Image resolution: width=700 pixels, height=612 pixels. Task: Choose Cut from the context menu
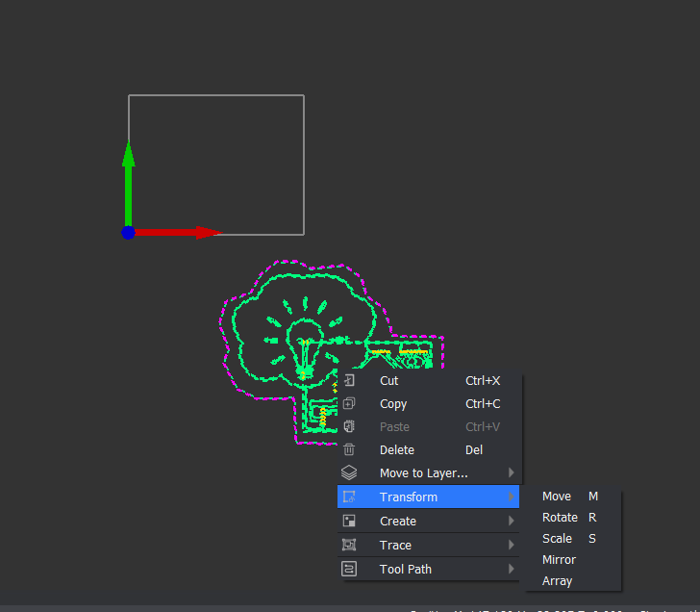(x=429, y=381)
